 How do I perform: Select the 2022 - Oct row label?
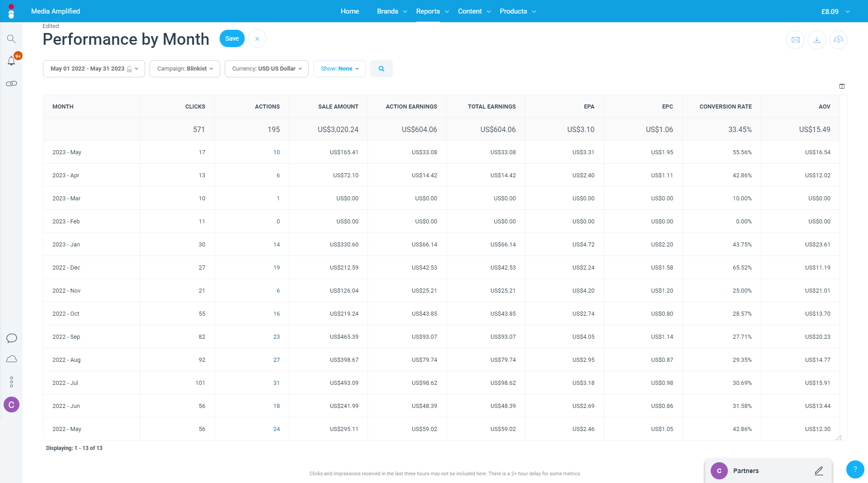pyautogui.click(x=66, y=314)
